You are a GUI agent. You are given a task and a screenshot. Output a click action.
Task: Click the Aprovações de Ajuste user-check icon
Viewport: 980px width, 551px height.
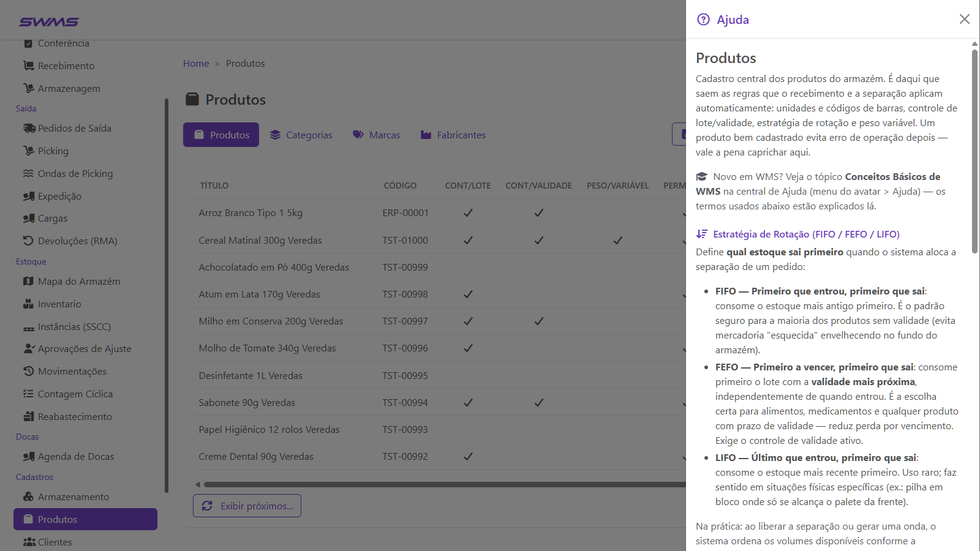click(x=29, y=348)
